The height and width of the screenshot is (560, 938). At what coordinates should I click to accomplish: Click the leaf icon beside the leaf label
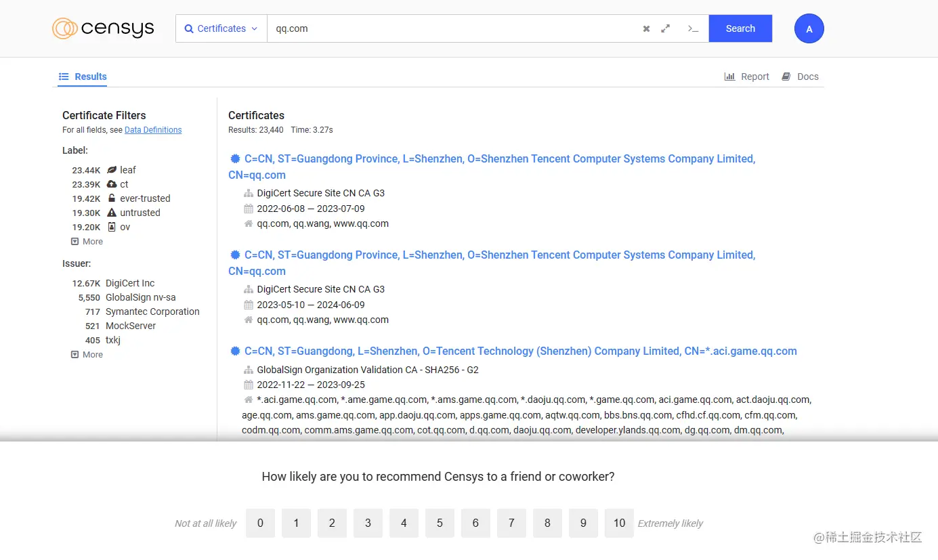pyautogui.click(x=112, y=170)
